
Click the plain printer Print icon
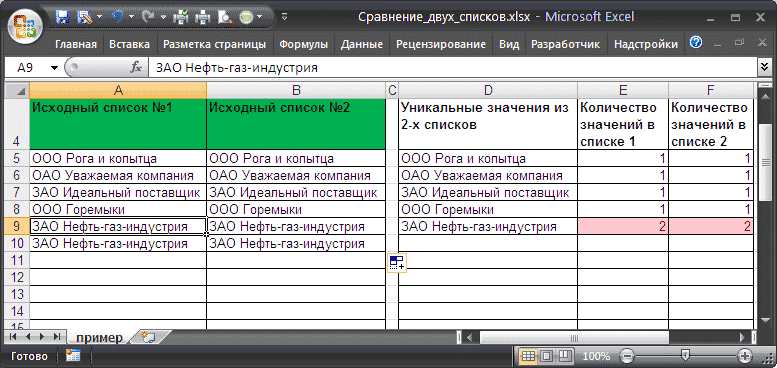point(204,17)
